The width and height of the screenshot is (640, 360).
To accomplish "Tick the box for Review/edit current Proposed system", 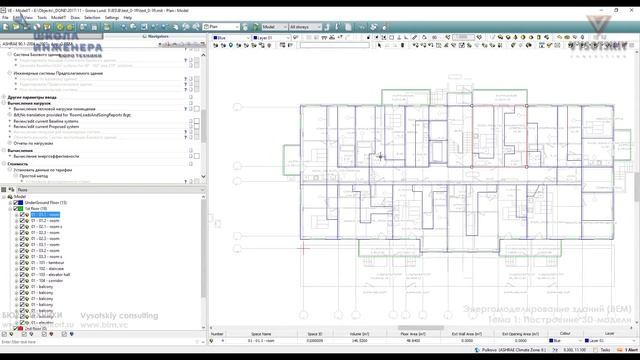I will pos(197,127).
